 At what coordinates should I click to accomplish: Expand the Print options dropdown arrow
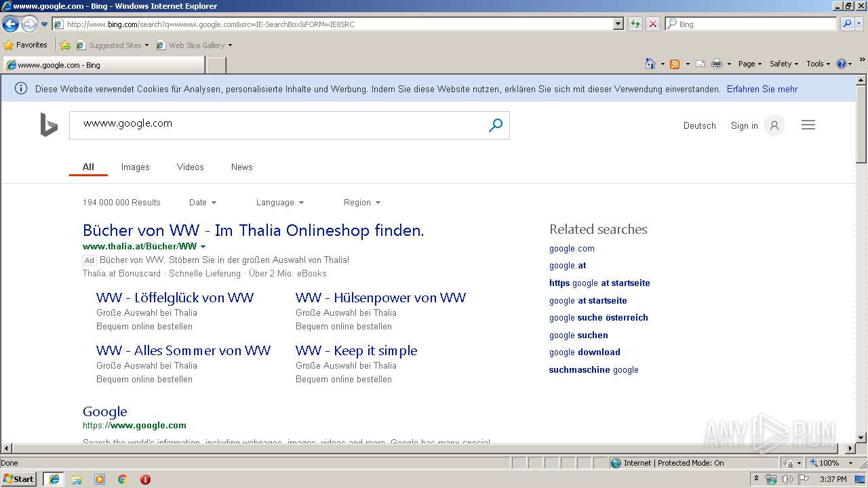pyautogui.click(x=729, y=64)
